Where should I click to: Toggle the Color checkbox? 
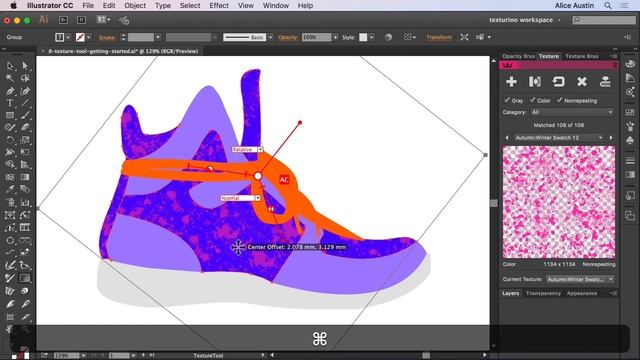point(533,100)
